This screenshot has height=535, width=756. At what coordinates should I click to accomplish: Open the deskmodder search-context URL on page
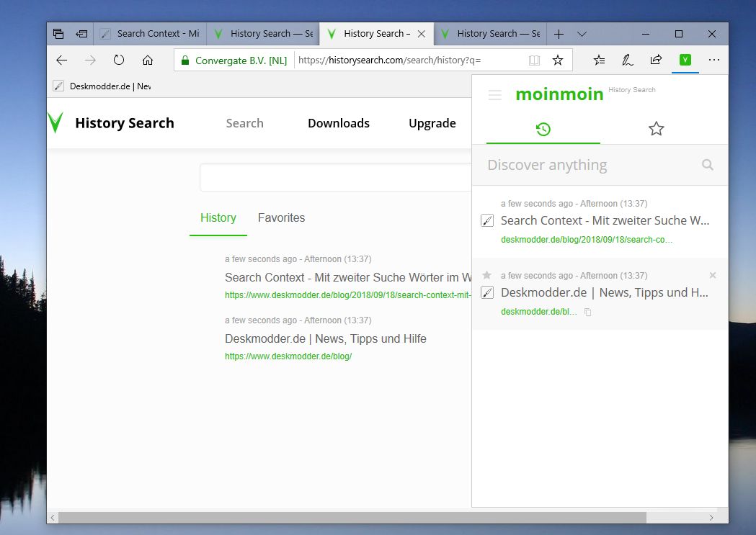point(347,295)
